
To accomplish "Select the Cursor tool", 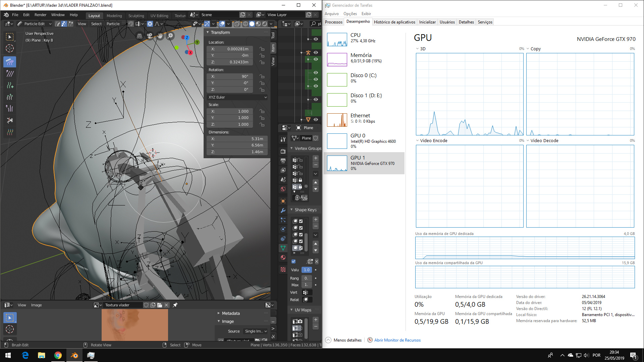I will 10,48.
